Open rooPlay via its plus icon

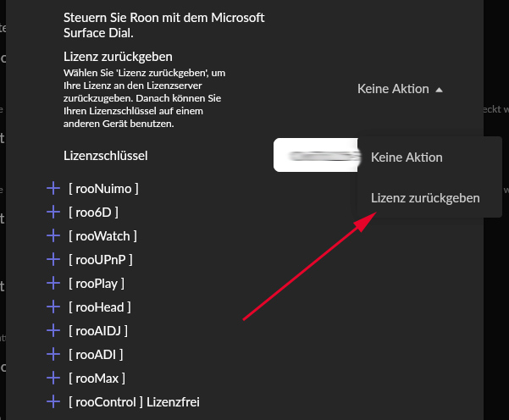click(53, 283)
